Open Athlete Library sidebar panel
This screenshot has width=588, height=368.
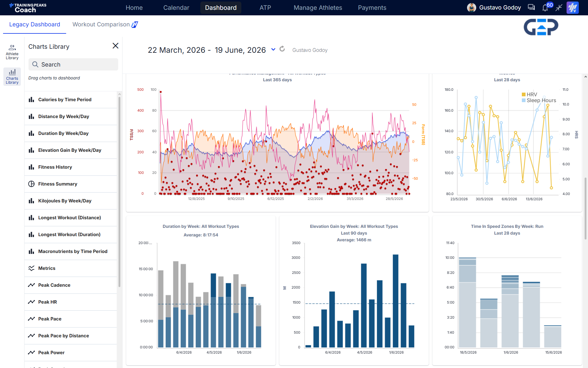point(12,52)
